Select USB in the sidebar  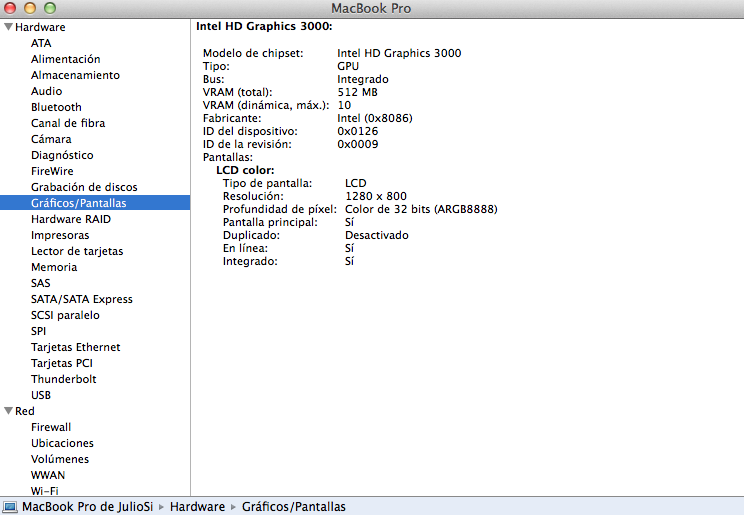(x=41, y=395)
